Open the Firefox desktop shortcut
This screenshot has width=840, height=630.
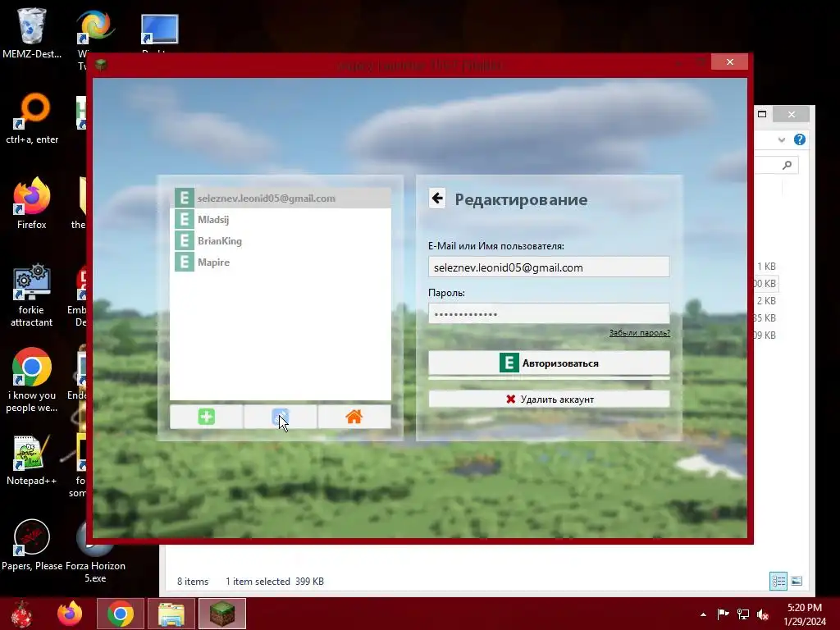(32, 203)
